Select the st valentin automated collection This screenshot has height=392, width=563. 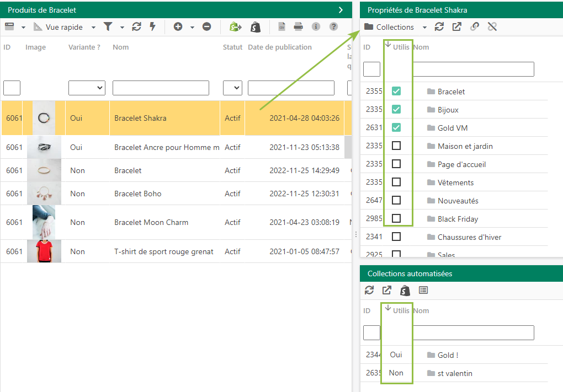(454, 373)
